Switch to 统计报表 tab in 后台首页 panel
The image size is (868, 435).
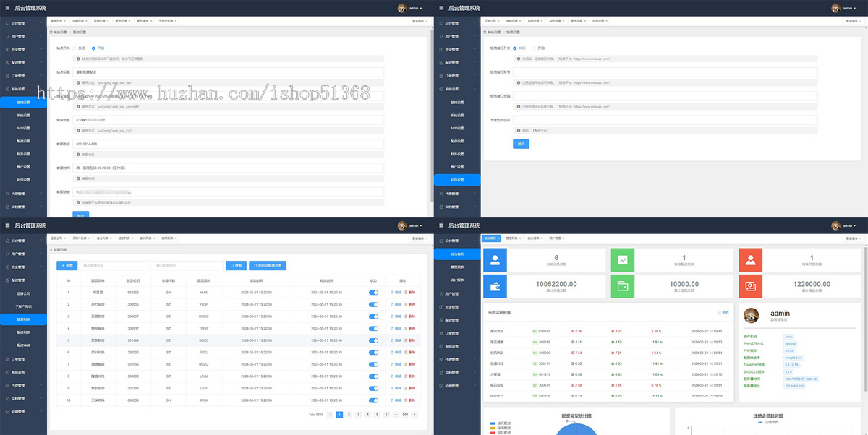click(535, 238)
